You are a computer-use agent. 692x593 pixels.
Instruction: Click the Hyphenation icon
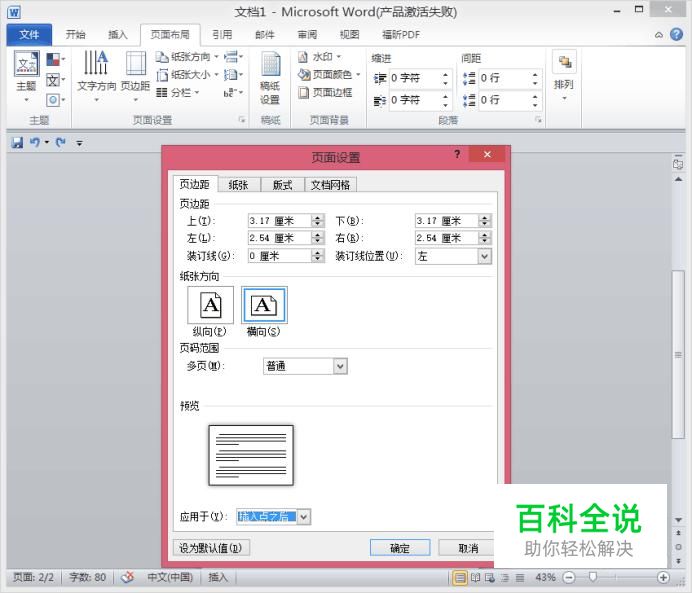pyautogui.click(x=233, y=93)
